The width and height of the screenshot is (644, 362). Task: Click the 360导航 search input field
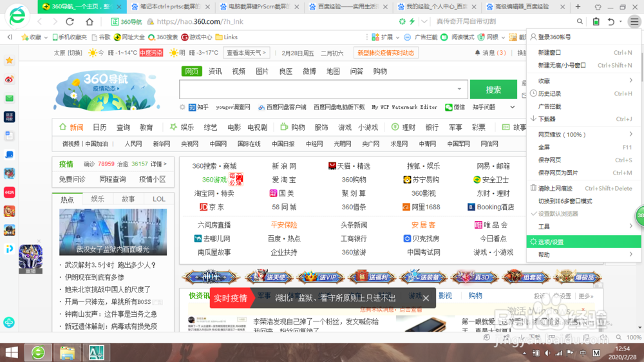tap(317, 89)
